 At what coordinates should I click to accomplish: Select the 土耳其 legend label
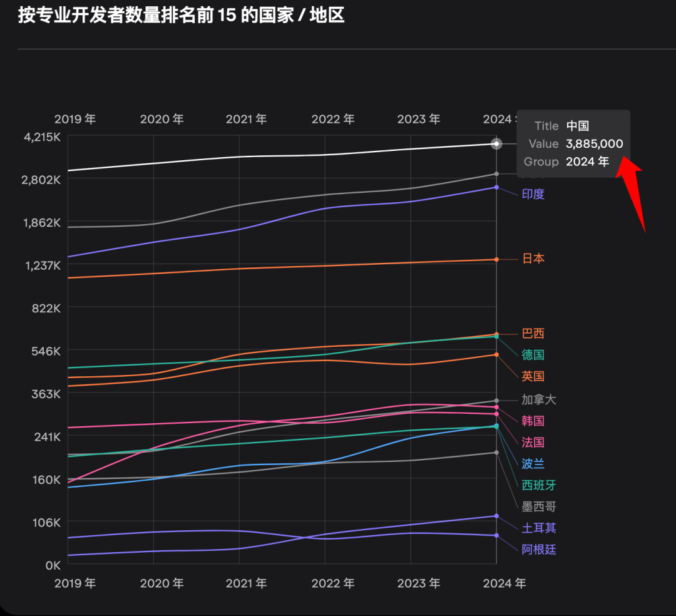[x=539, y=528]
